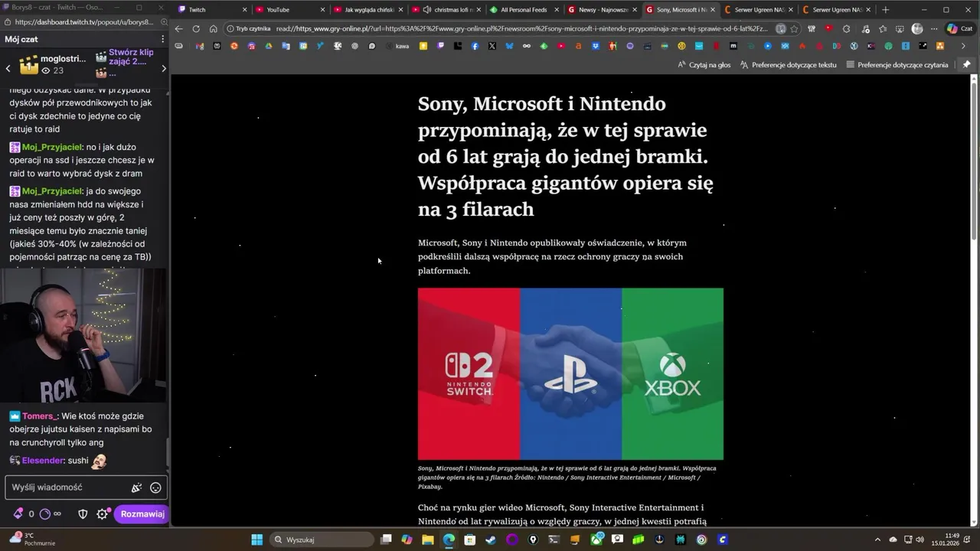Open Stwórz klip challenge link in chat header
Image resolution: width=980 pixels, height=551 pixels.
(131, 57)
